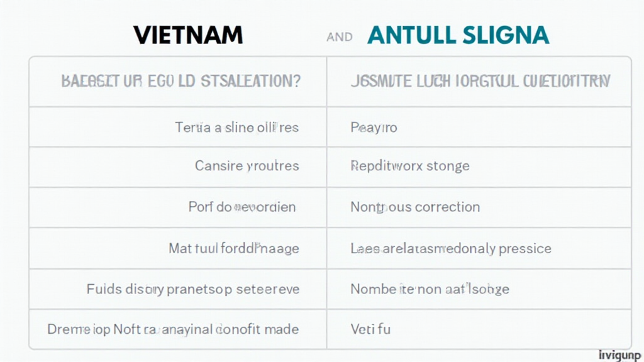This screenshot has width=644, height=362.
Task: Click the small 'AND' label
Action: [340, 37]
